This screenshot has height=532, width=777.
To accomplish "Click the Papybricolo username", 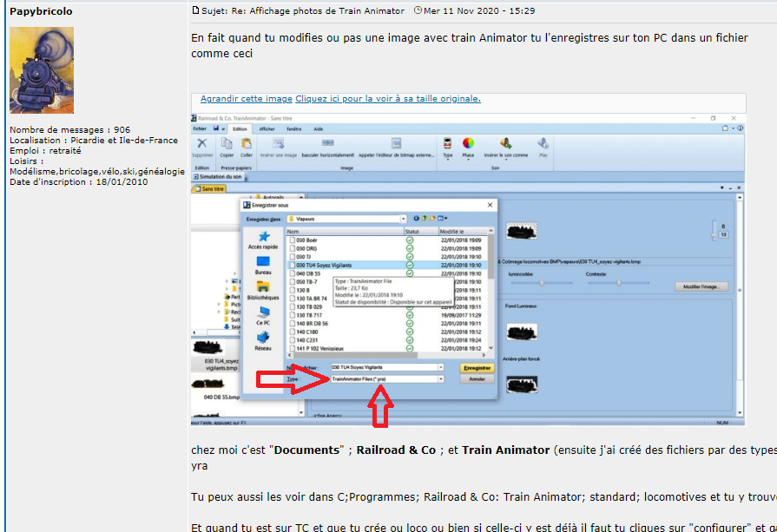I will click(x=41, y=11).
